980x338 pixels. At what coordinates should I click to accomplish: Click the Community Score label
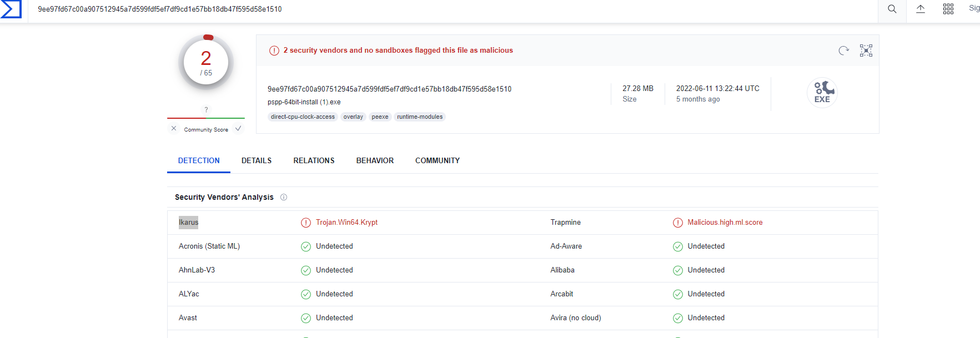coord(206,130)
